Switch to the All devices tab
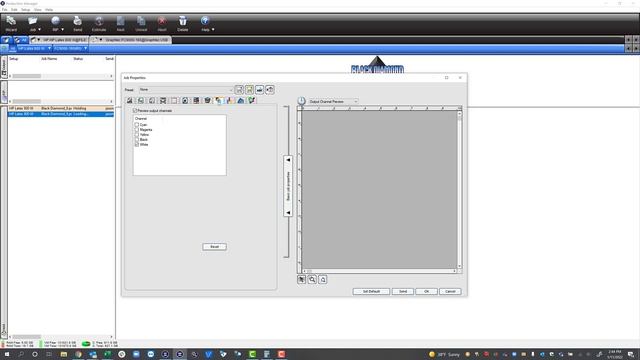 click(21, 40)
